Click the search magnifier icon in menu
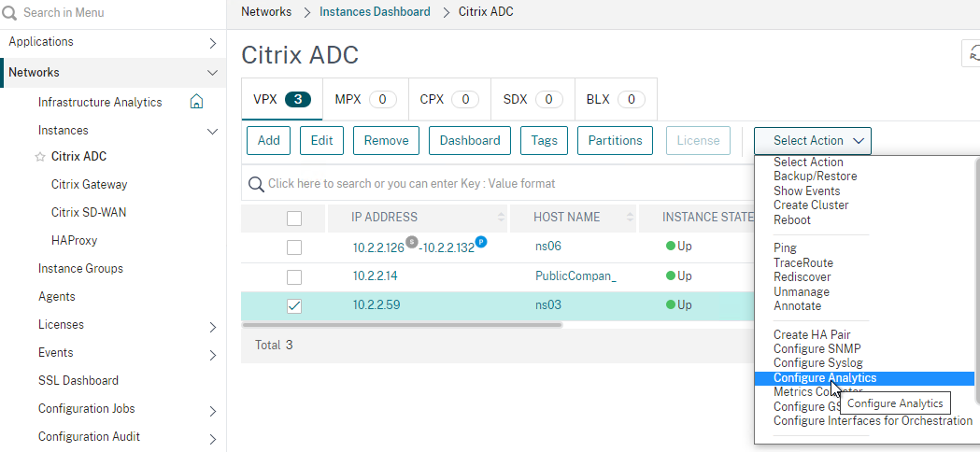 click(9, 12)
